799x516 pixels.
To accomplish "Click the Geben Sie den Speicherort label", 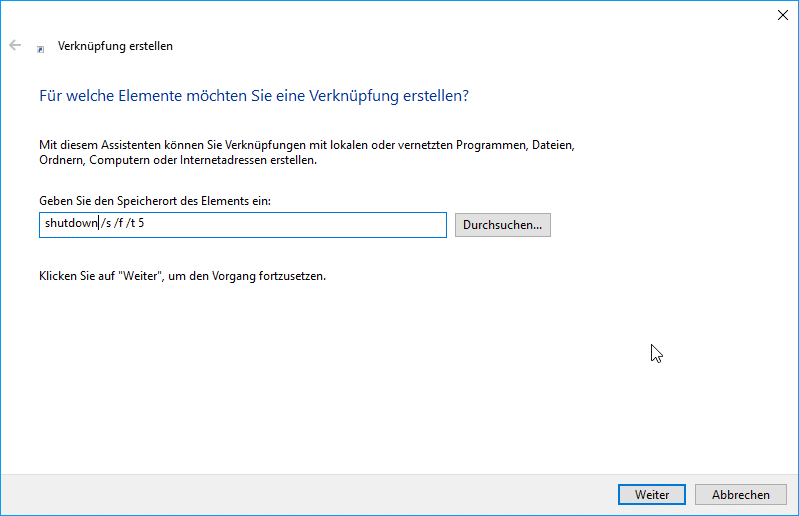I will [x=155, y=201].
